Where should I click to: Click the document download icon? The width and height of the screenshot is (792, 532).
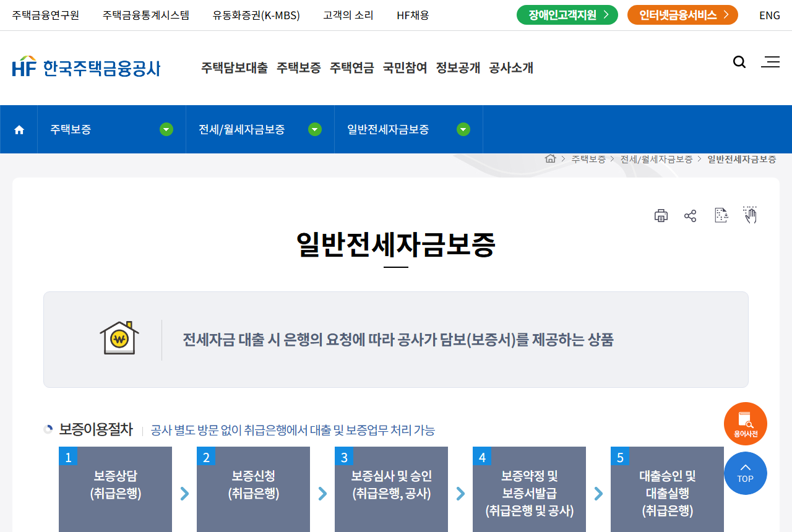point(721,215)
